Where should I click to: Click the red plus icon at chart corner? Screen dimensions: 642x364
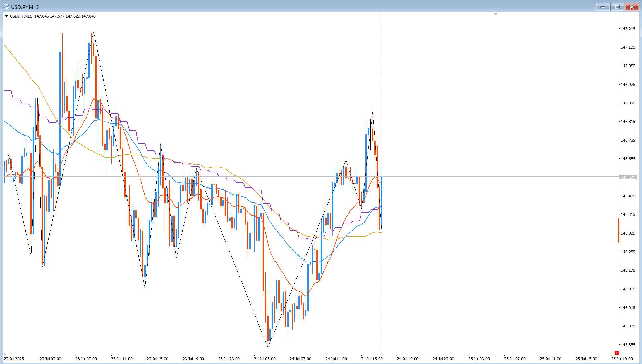[617, 353]
